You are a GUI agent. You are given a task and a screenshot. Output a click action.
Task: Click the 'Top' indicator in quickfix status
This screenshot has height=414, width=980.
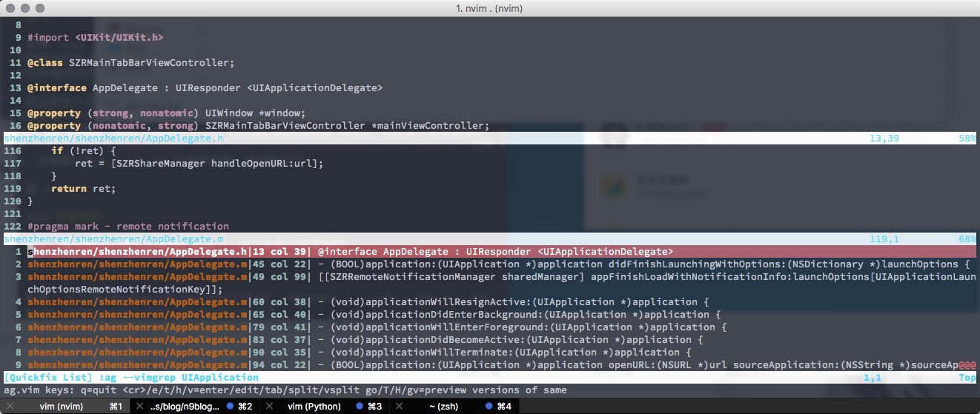pos(967,378)
